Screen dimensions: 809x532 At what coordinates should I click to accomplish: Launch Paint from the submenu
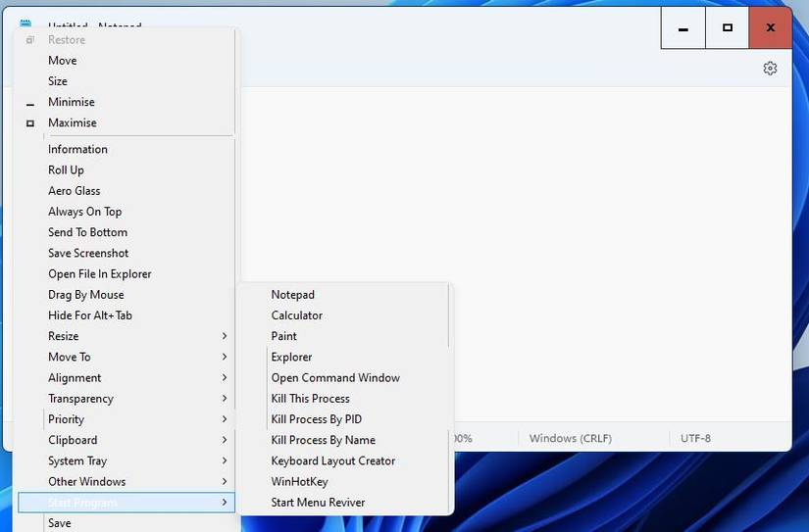click(x=344, y=336)
